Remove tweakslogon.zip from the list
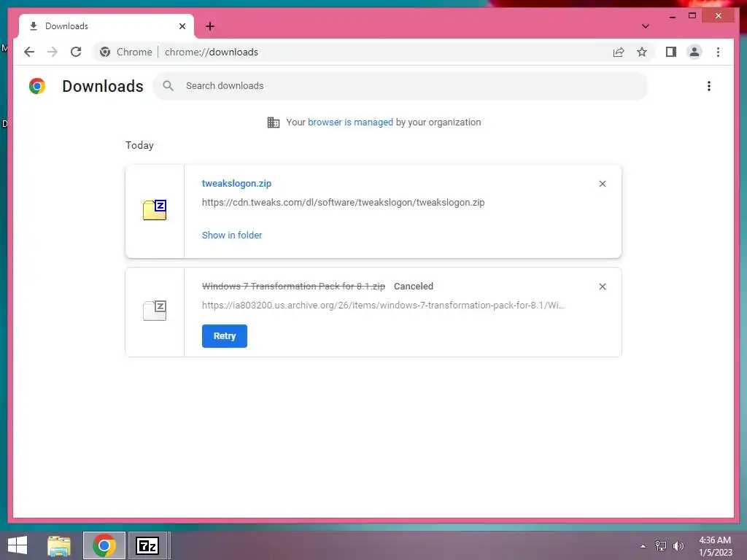 pyautogui.click(x=602, y=184)
